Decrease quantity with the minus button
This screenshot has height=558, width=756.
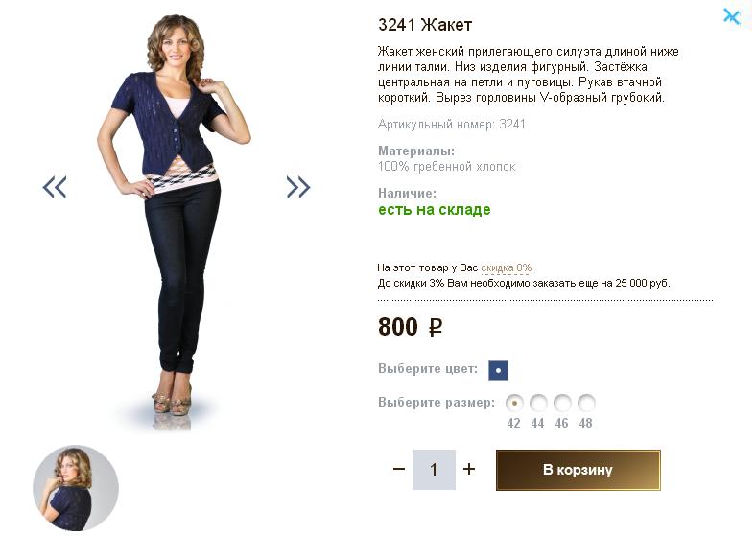click(399, 469)
